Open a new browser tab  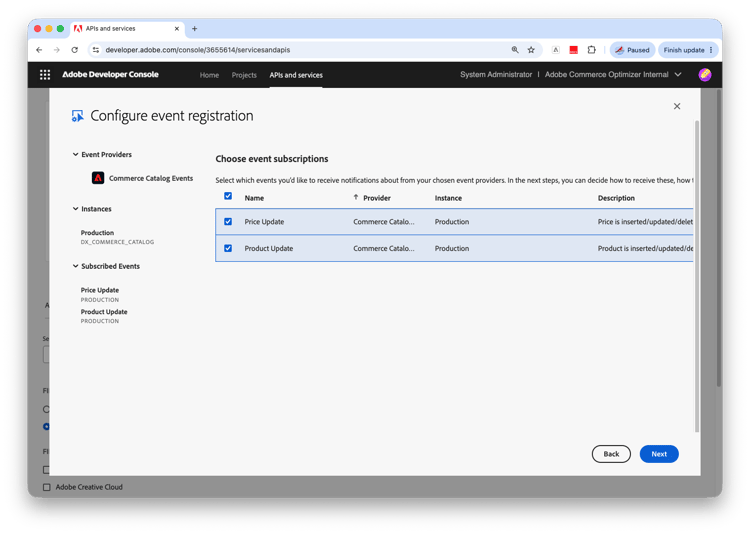[194, 29]
